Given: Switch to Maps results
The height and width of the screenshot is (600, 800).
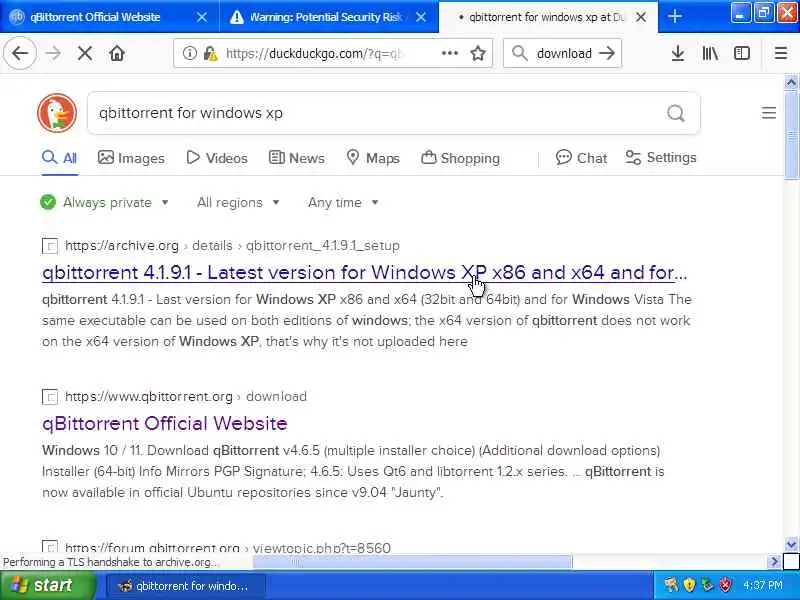Looking at the screenshot, I should (372, 158).
